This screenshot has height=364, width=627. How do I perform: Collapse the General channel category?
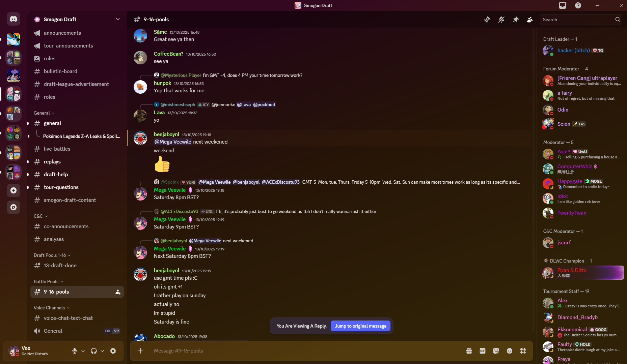point(44,113)
